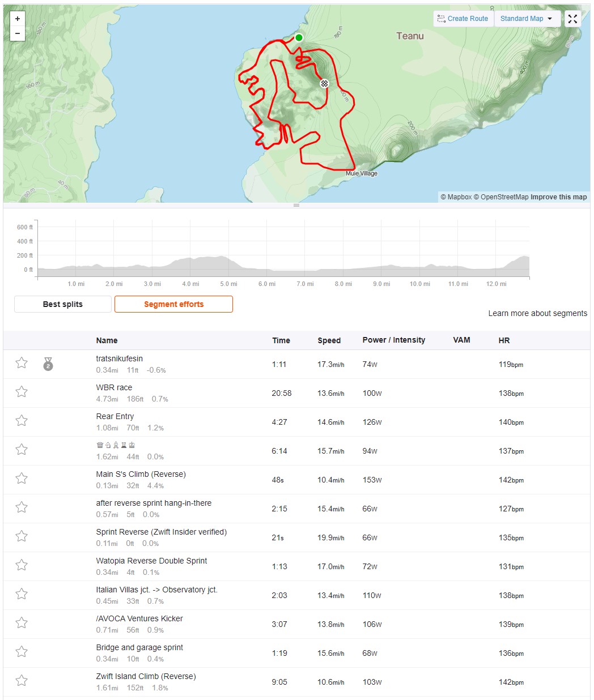This screenshot has height=700, width=594.
Task: Star the Main S's Climb (Reverse) segment
Action: (x=22, y=479)
